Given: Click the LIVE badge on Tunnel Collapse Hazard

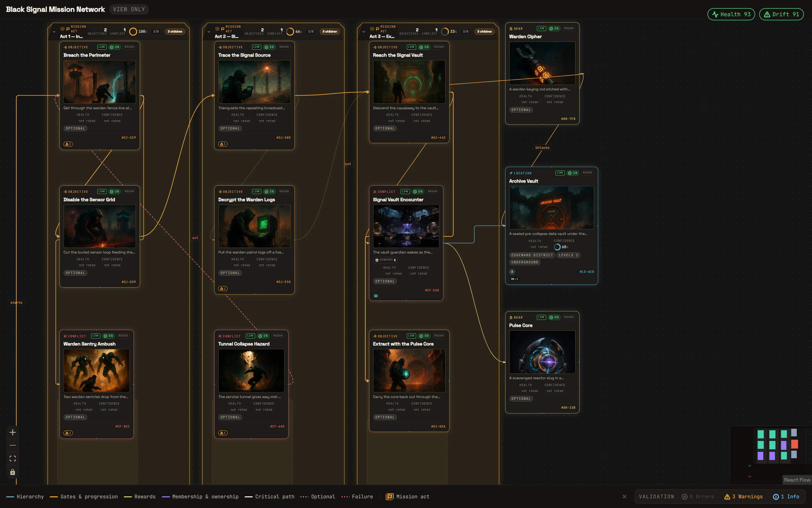Looking at the screenshot, I should coord(250,336).
